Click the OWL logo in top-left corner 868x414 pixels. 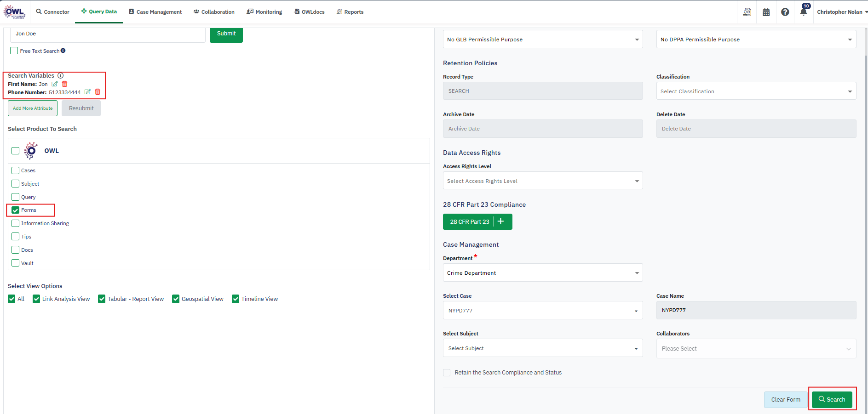point(14,12)
